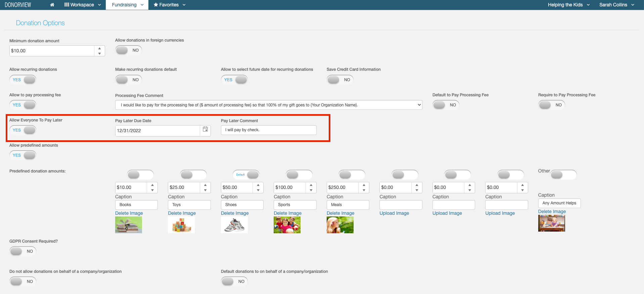Toggle the Other amount switch

pyautogui.click(x=563, y=175)
